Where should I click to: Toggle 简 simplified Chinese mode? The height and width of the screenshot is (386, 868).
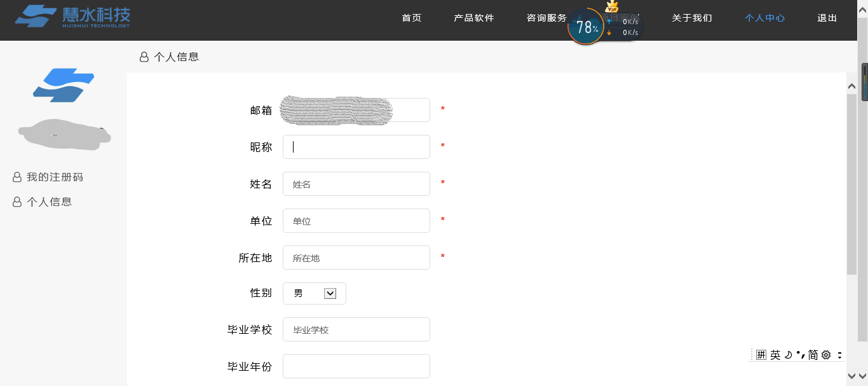[813, 354]
